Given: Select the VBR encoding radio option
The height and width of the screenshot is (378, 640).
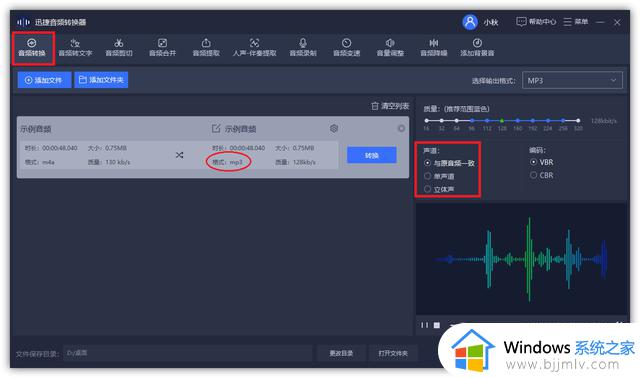Looking at the screenshot, I should (x=533, y=162).
